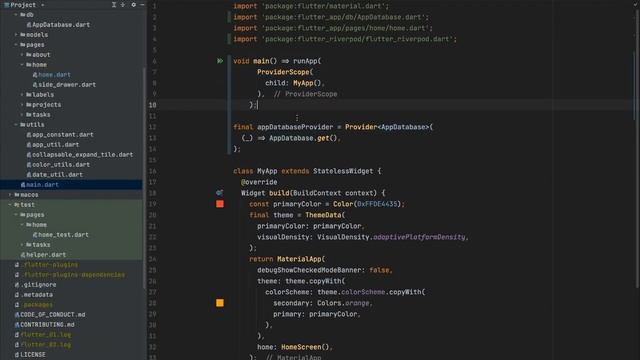Viewport: 640px width, 360px height.
Task: Click the test folder icon
Action: [x=17, y=205]
